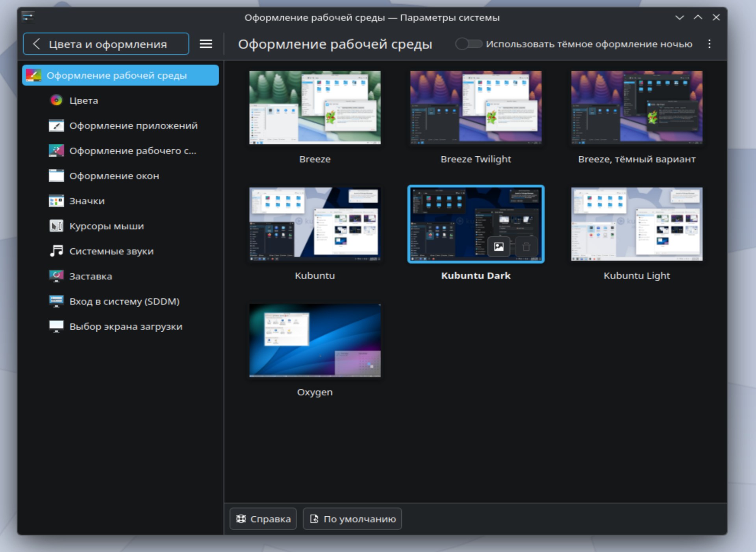
Task: Click the Справка help button
Action: click(263, 519)
